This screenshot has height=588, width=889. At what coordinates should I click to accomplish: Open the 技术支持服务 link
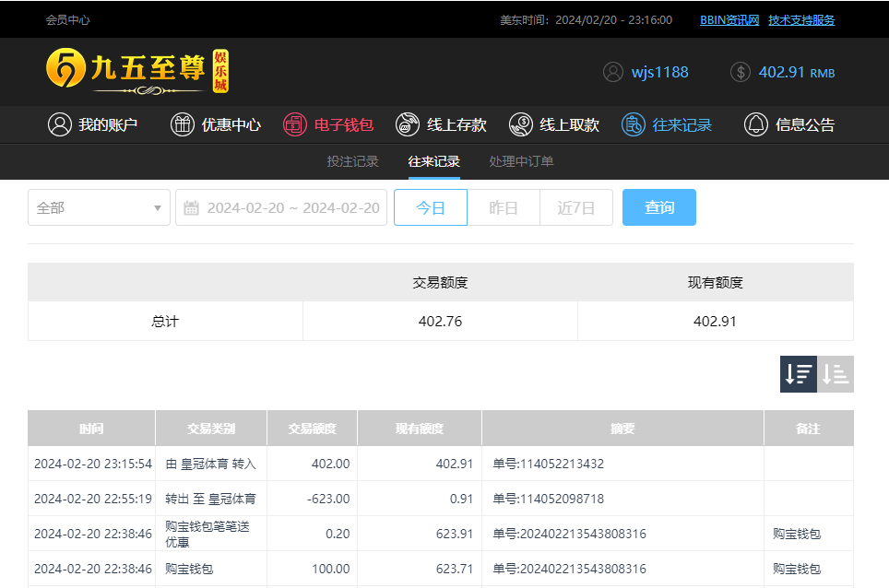(801, 19)
